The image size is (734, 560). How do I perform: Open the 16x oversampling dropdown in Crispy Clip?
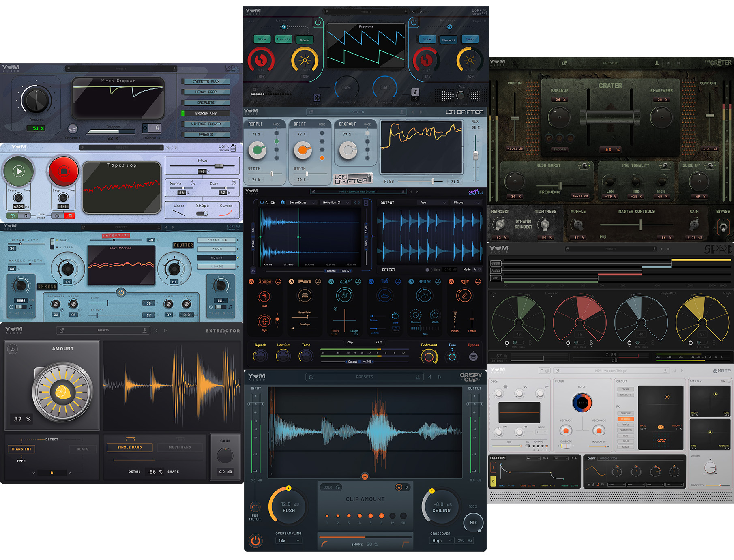(x=289, y=541)
